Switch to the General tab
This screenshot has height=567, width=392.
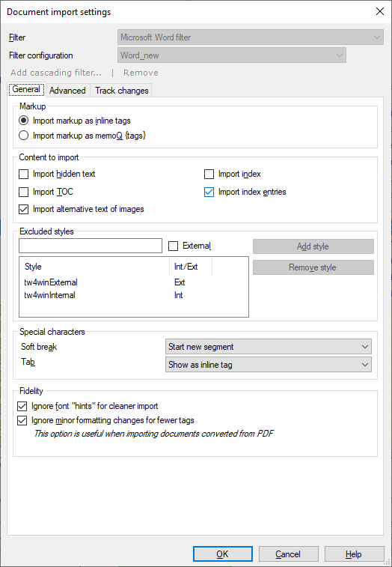26,89
